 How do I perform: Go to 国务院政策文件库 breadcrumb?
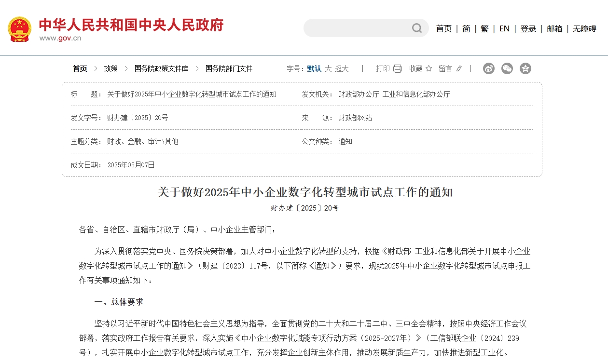[x=161, y=68]
